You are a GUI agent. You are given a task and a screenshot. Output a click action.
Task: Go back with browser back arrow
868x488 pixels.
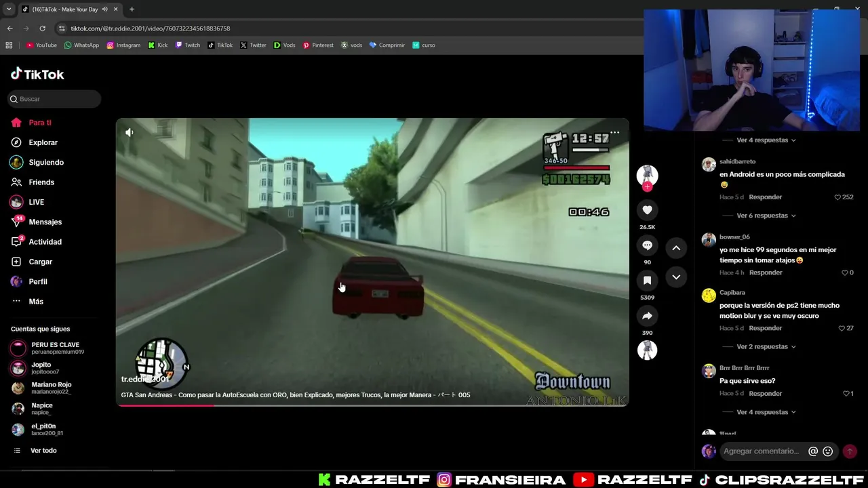click(9, 28)
